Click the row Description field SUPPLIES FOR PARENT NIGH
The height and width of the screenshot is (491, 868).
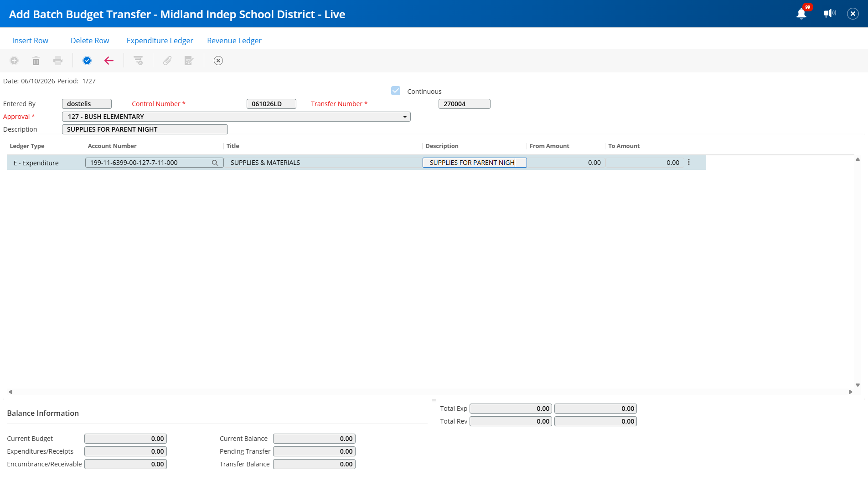coord(475,163)
